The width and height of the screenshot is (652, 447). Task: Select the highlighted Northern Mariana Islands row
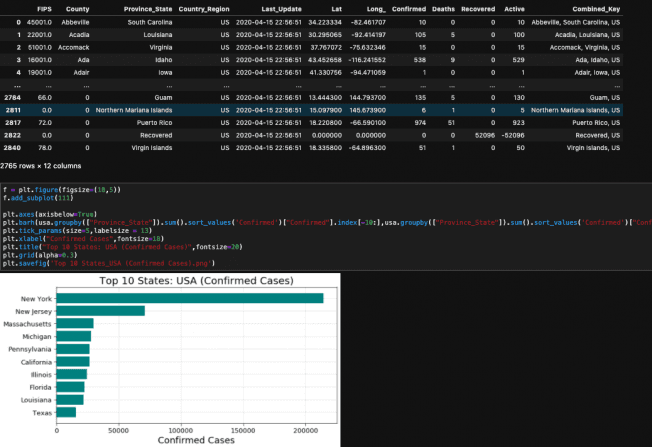pyautogui.click(x=311, y=110)
